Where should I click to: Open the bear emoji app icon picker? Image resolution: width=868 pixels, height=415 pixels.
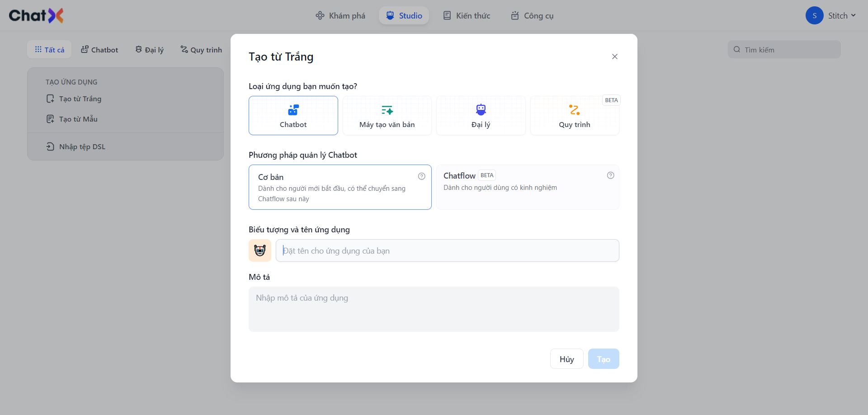(x=260, y=250)
